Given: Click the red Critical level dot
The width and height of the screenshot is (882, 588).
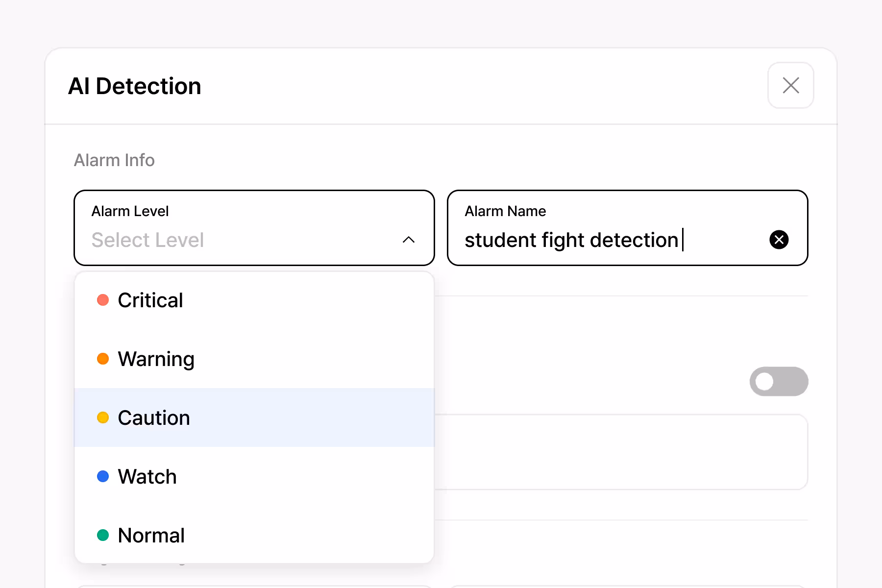Looking at the screenshot, I should [103, 300].
